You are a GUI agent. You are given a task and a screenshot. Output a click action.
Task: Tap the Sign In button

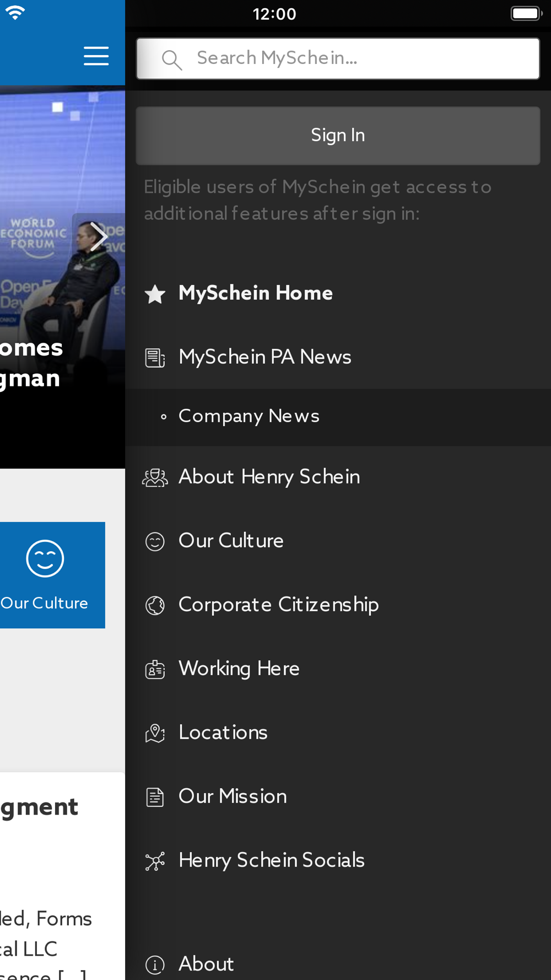point(338,136)
